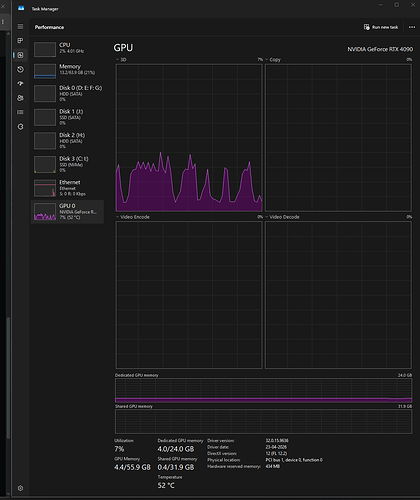Click the Ethernet mini graph thumbnail
Screen dimensions: 420x500
point(45,188)
